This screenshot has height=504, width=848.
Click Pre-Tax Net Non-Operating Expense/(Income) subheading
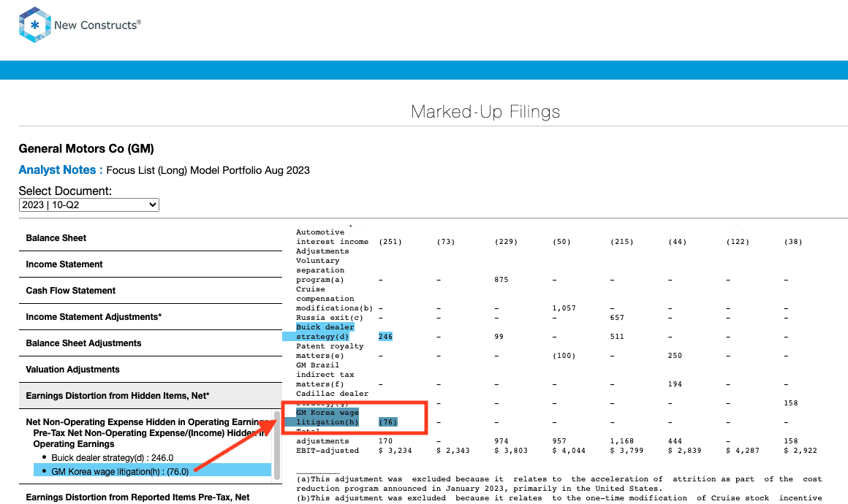click(150, 438)
